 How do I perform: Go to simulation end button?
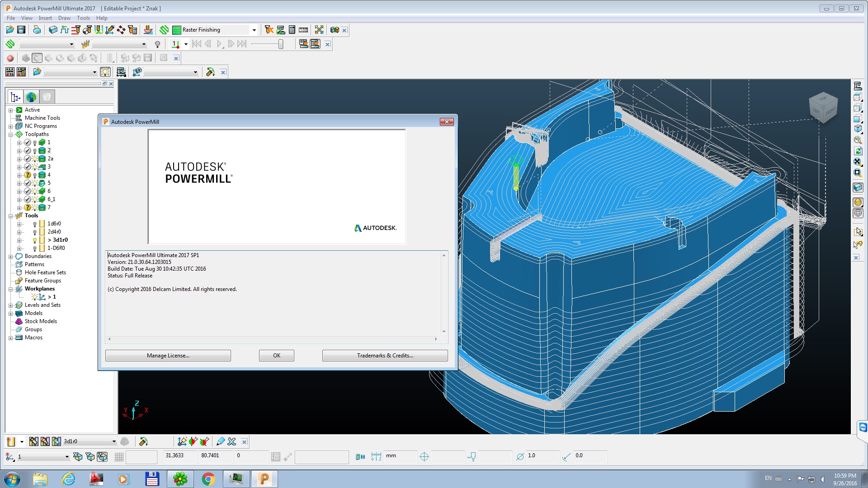pos(242,44)
